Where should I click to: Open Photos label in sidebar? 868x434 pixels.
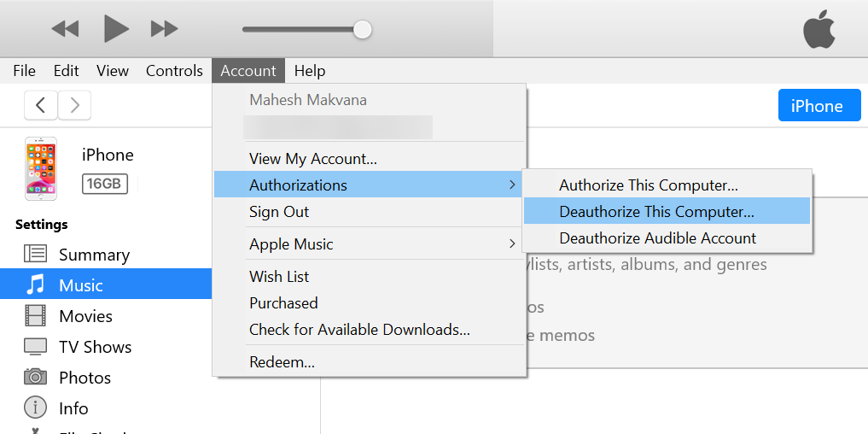[x=84, y=378]
